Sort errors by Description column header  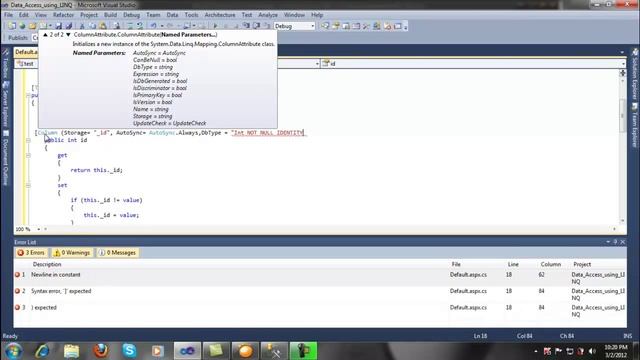[x=47, y=264]
